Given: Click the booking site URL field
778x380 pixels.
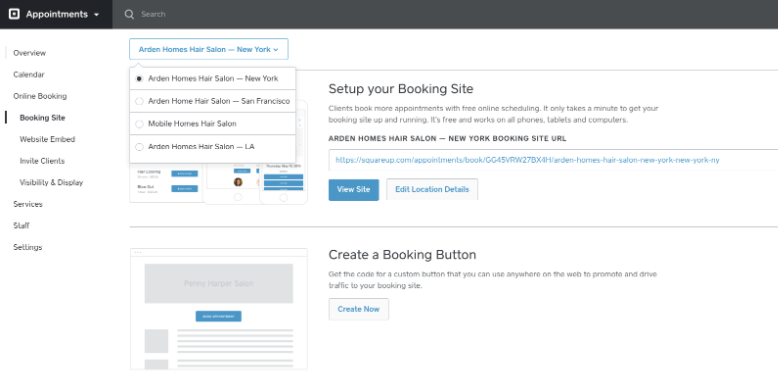Looking at the screenshot, I should 553,160.
